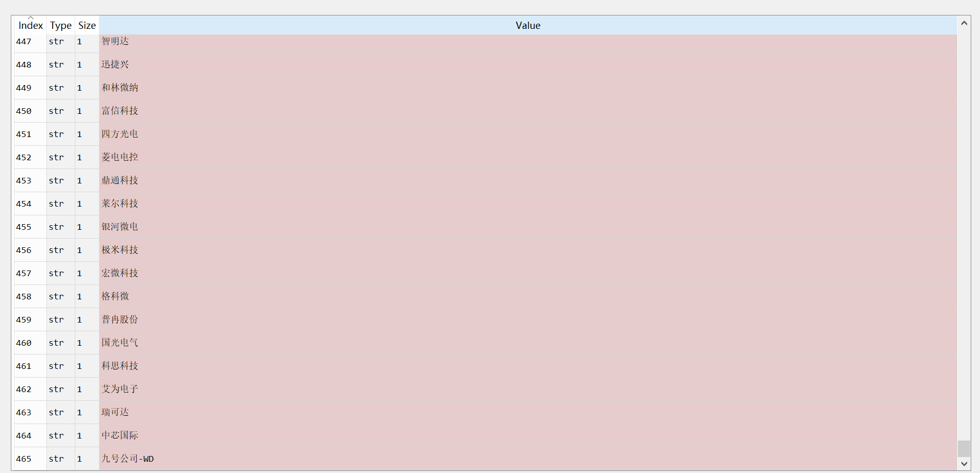Click the str type cell in row 452
This screenshot has height=473, width=980.
pyautogui.click(x=61, y=157)
